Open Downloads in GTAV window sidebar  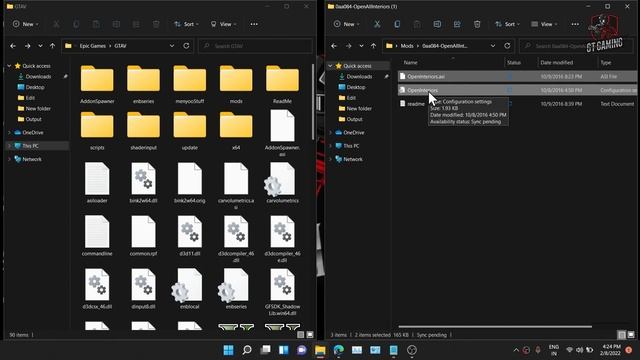pos(38,76)
